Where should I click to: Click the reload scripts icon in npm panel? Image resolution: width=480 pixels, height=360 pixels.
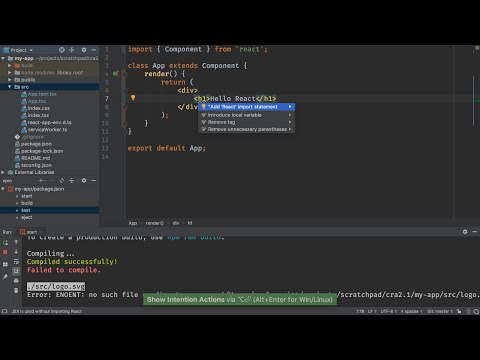coord(62,180)
